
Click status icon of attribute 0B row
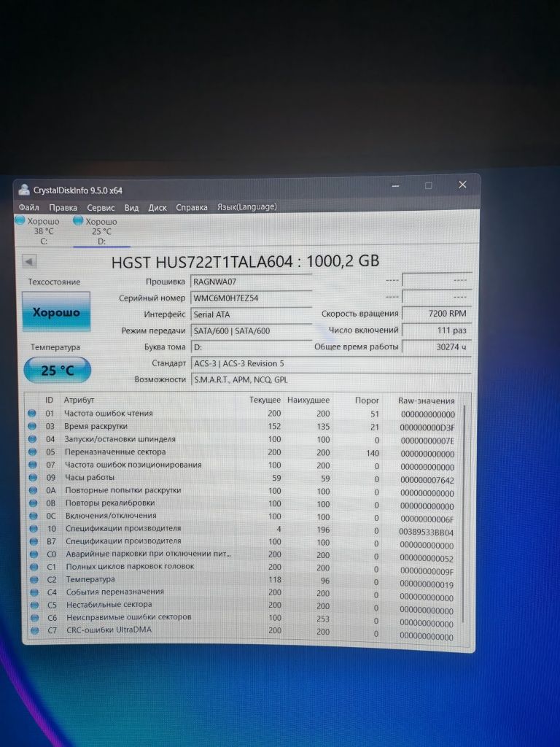[33, 503]
